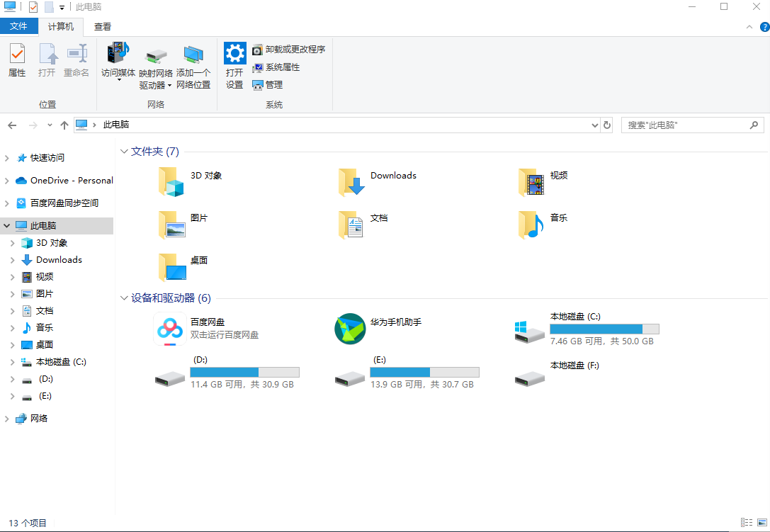Viewport: 770px width, 532px height.
Task: Open the 文件 menu
Action: 19,26
